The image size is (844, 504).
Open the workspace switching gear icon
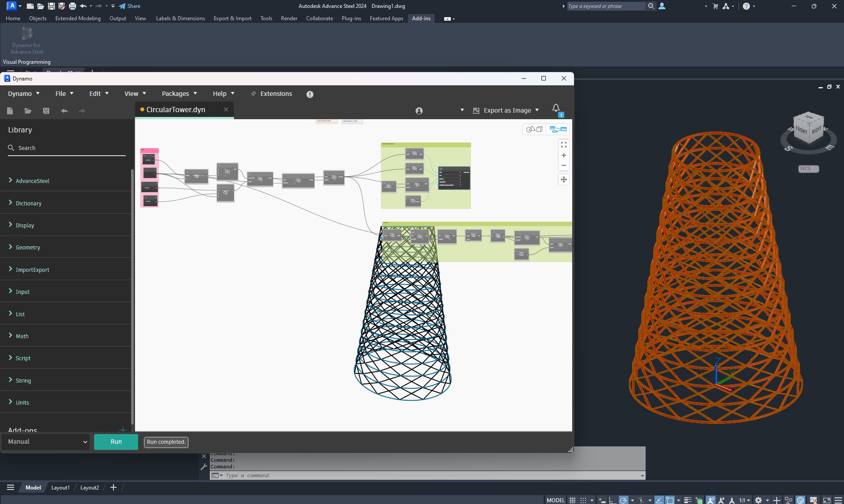click(x=759, y=500)
